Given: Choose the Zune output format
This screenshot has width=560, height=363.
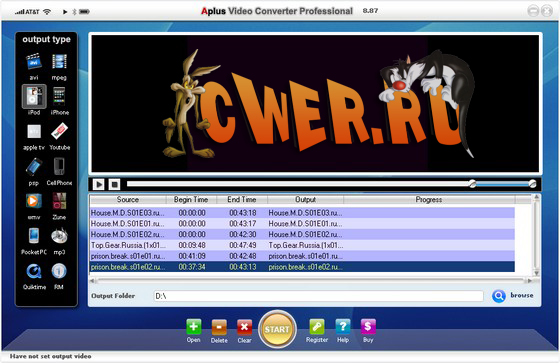Looking at the screenshot, I should click(x=59, y=201).
